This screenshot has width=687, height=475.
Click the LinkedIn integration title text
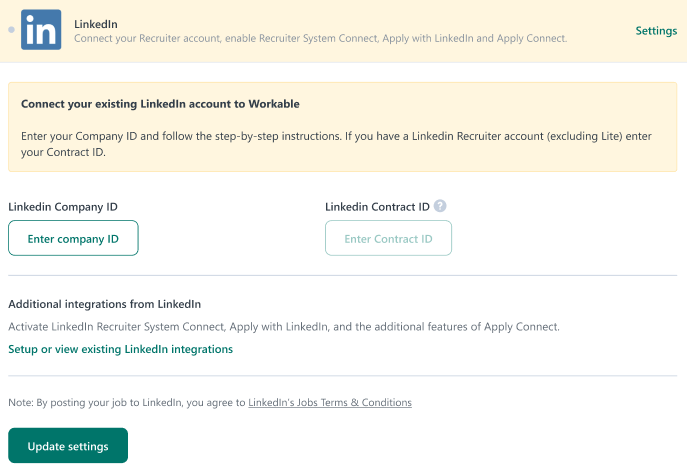coord(96,24)
